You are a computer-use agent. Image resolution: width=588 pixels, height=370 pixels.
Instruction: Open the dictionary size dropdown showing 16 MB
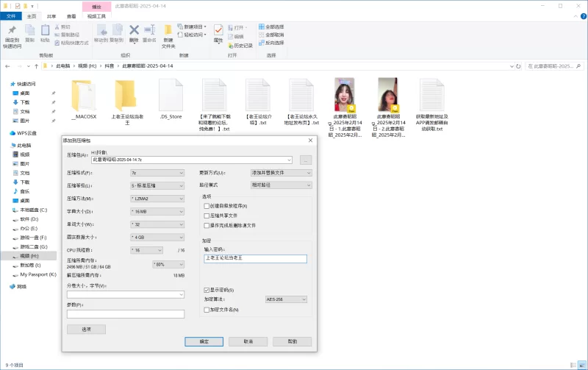click(157, 212)
